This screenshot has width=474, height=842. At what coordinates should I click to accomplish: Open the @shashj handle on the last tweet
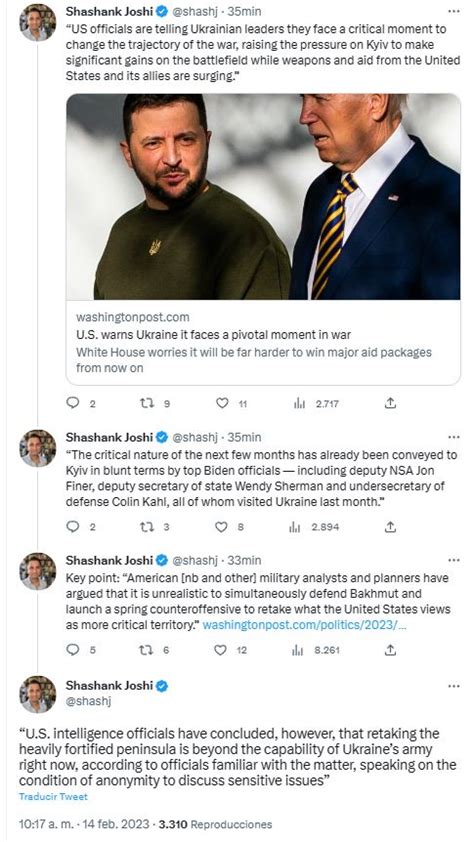[x=87, y=701]
